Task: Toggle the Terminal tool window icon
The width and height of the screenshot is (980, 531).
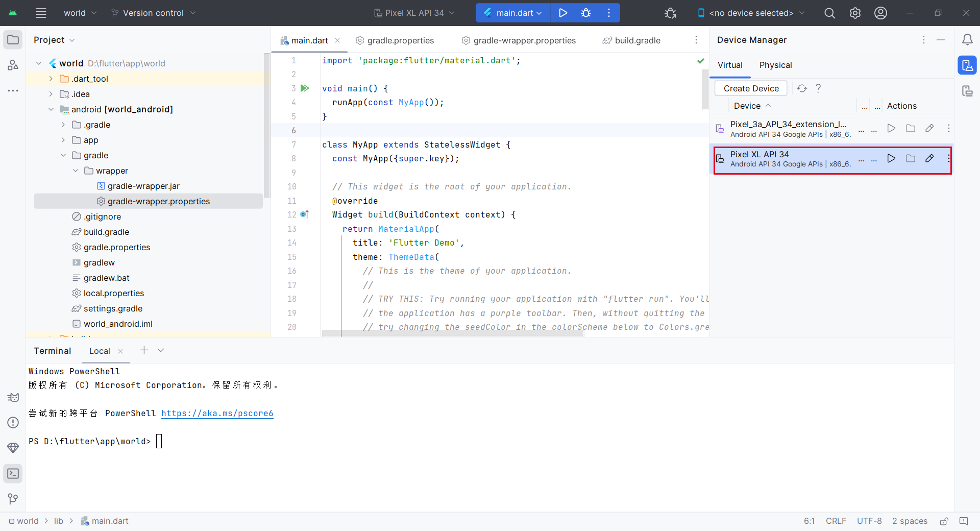Action: coord(13,474)
